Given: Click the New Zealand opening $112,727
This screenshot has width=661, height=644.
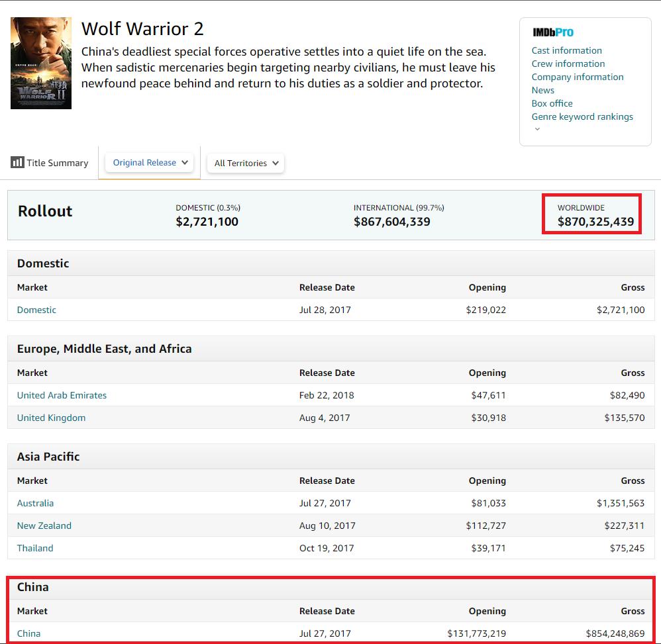Looking at the screenshot, I should tap(485, 526).
